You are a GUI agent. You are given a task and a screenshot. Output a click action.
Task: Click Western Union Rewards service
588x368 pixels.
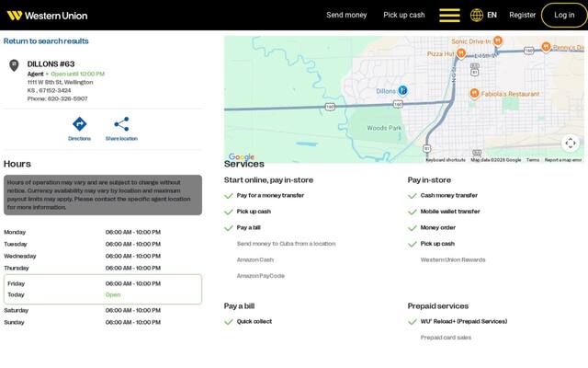(453, 259)
